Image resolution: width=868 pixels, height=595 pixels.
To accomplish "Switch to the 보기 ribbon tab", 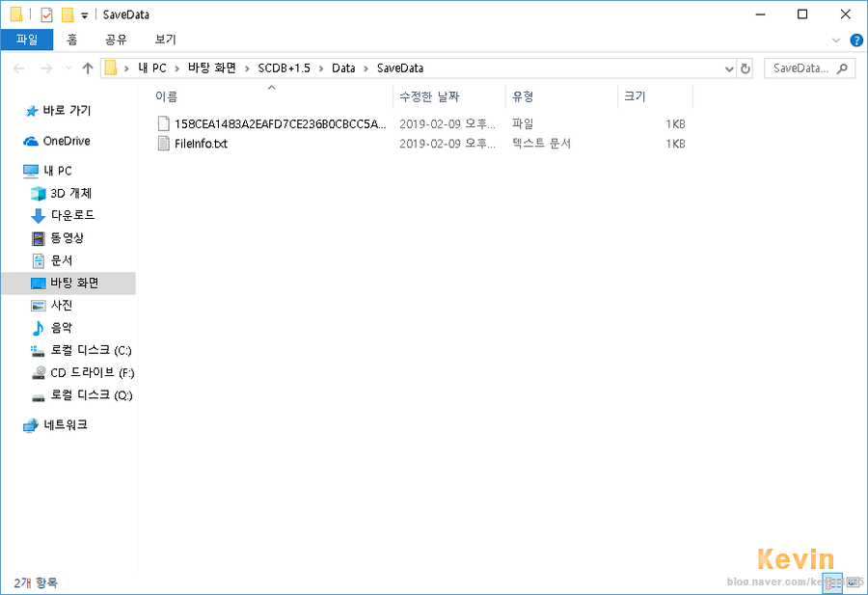I will 163,40.
